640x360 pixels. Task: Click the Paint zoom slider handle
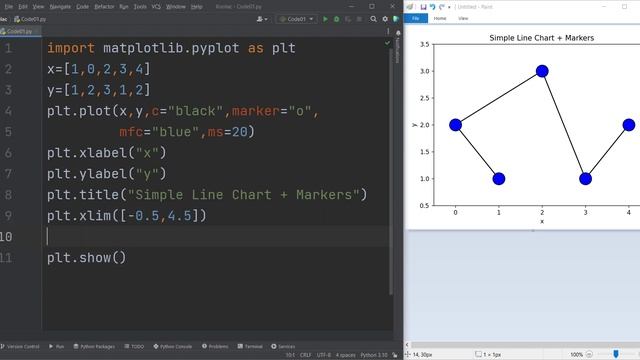tap(616, 354)
